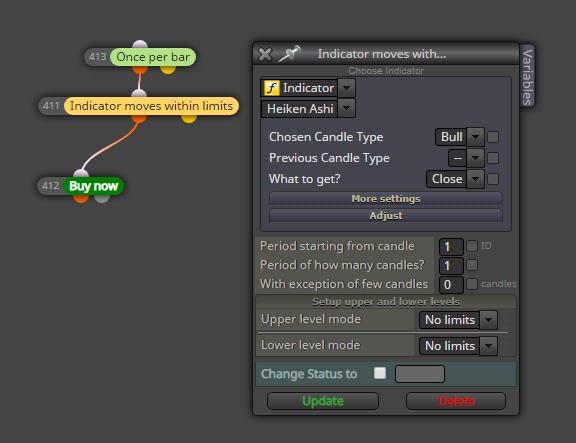The height and width of the screenshot is (443, 576).
Task: Toggle the candles checkbox for exceptions
Action: (x=472, y=284)
